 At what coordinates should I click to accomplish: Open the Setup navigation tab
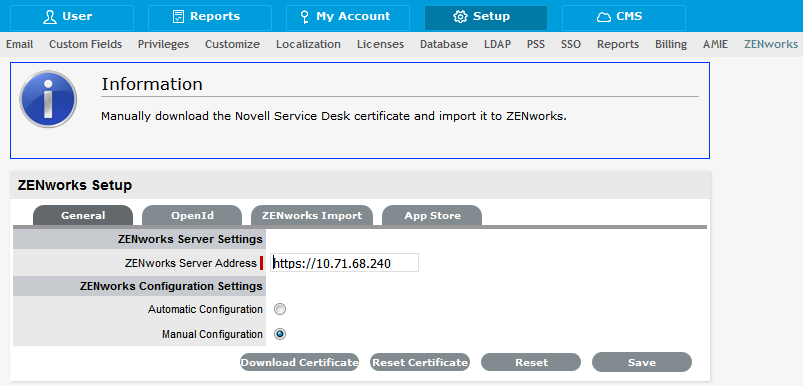(x=485, y=17)
